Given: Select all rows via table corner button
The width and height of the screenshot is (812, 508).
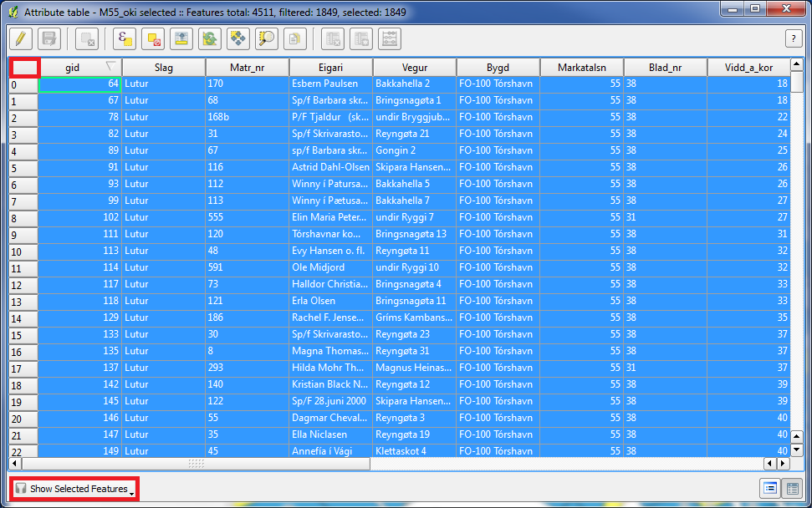Looking at the screenshot, I should 23,67.
